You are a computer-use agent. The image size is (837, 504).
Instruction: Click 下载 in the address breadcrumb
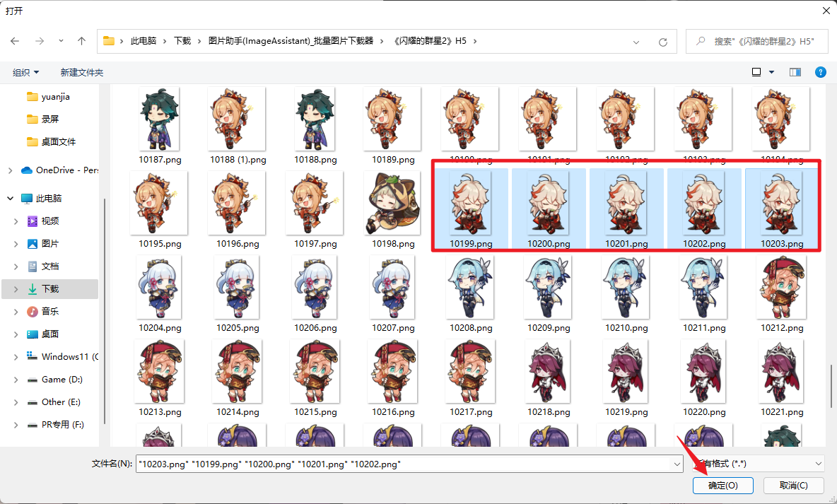click(x=182, y=41)
